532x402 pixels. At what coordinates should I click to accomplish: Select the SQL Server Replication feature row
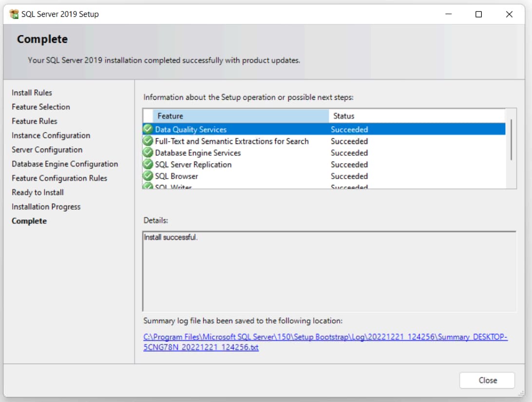tap(193, 164)
